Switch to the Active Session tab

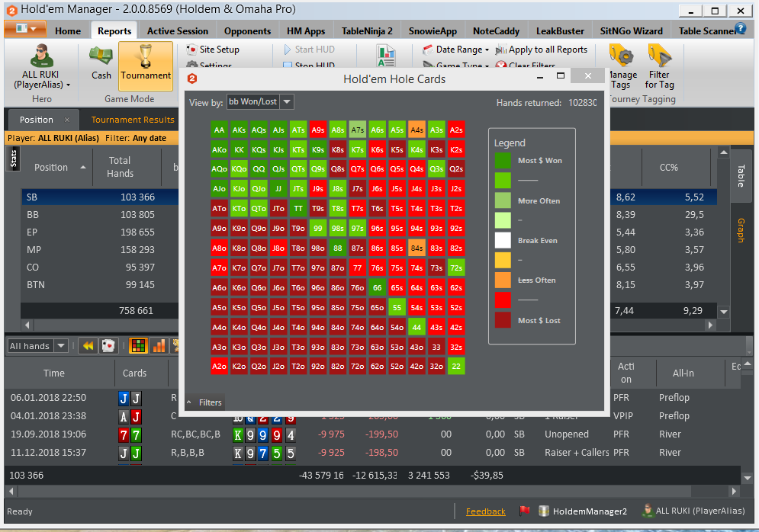click(178, 31)
